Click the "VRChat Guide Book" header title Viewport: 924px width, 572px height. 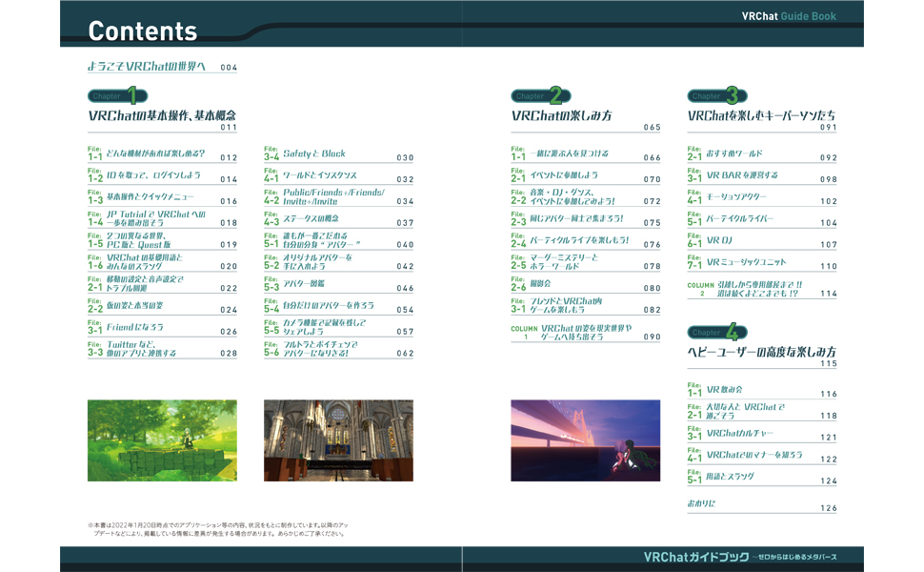[789, 16]
